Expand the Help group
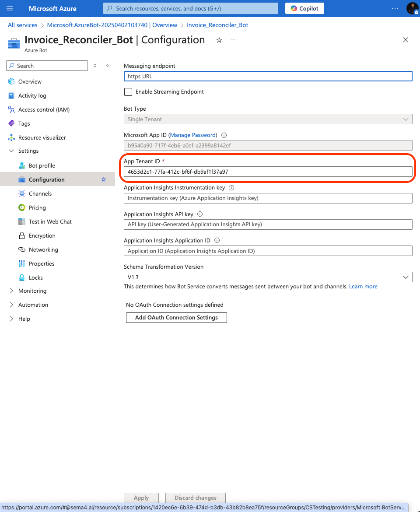 coord(11,319)
